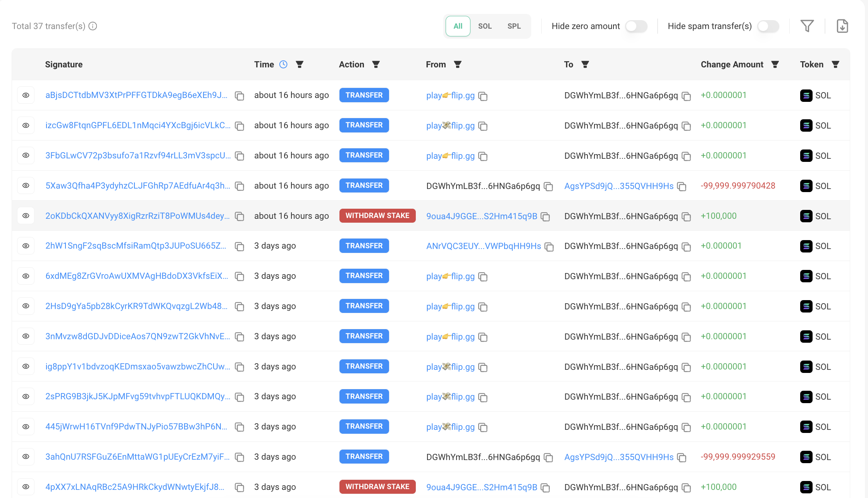Enable Hide spam transfer(s) switch

(x=768, y=26)
